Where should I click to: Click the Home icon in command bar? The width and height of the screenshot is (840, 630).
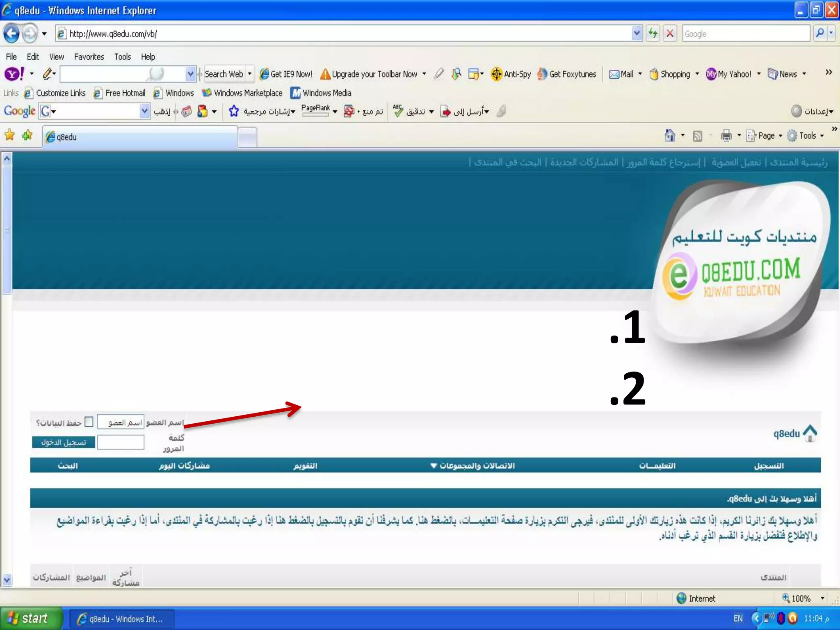pos(670,135)
